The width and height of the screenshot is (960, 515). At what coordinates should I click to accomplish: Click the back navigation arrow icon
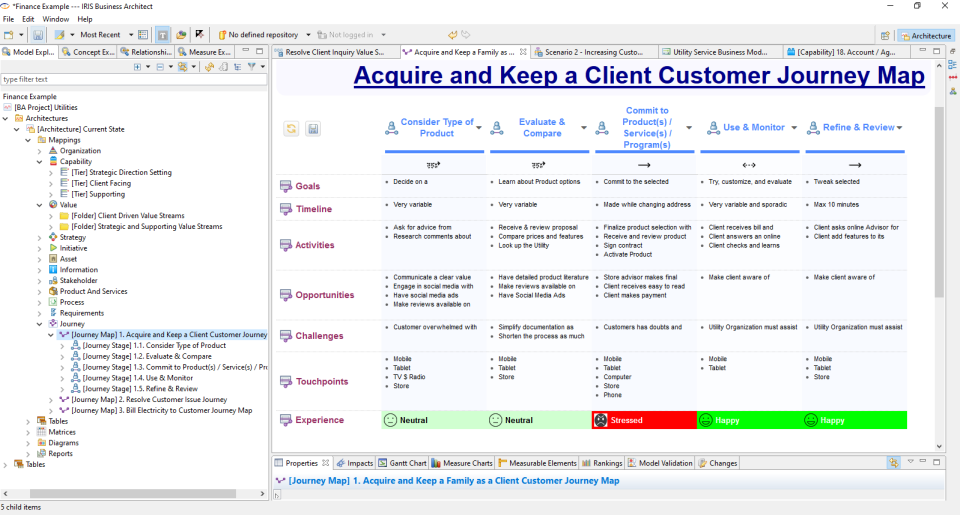click(x=452, y=35)
